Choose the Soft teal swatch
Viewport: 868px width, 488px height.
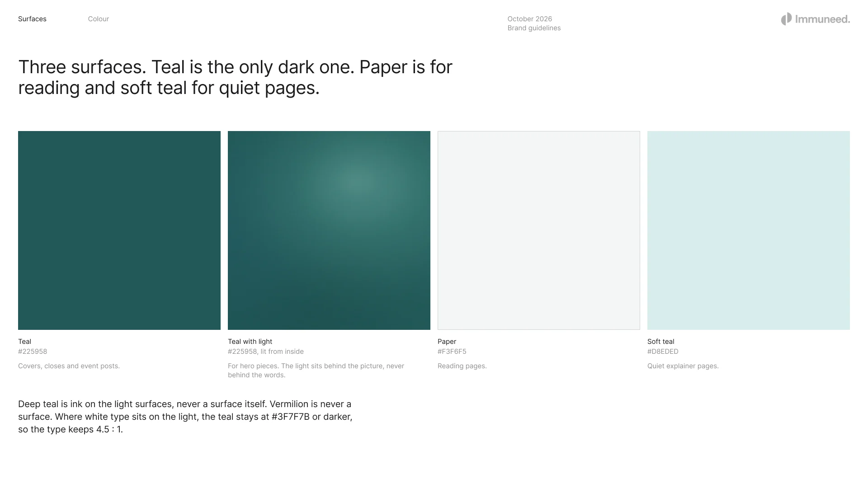[749, 230]
